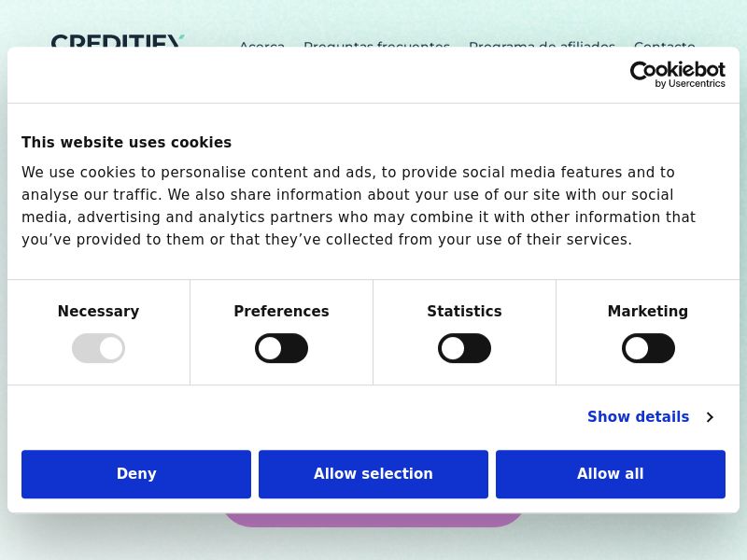The height and width of the screenshot is (560, 747).
Task: Click the Creditiex logo in the header
Action: click(117, 41)
